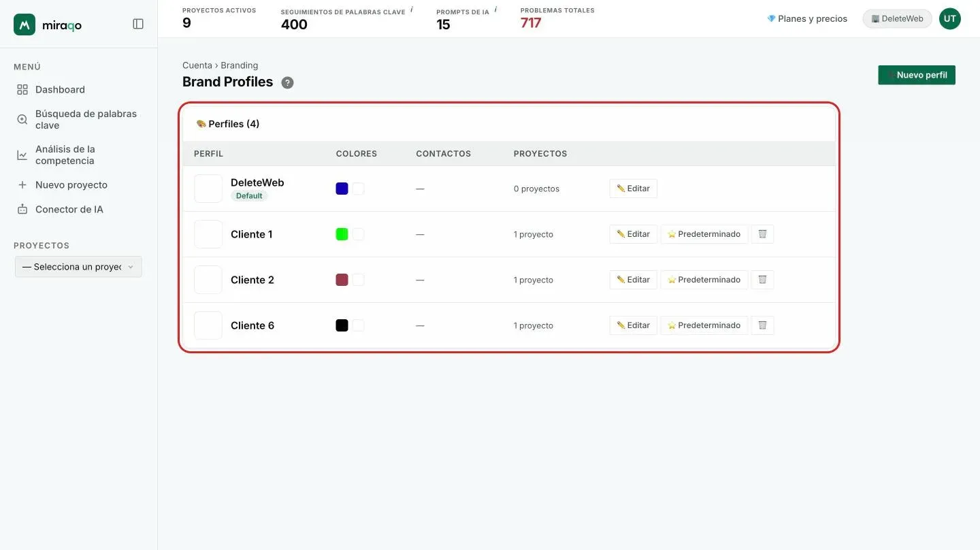Click the Cliente 6 logo thumbnail

(x=208, y=325)
